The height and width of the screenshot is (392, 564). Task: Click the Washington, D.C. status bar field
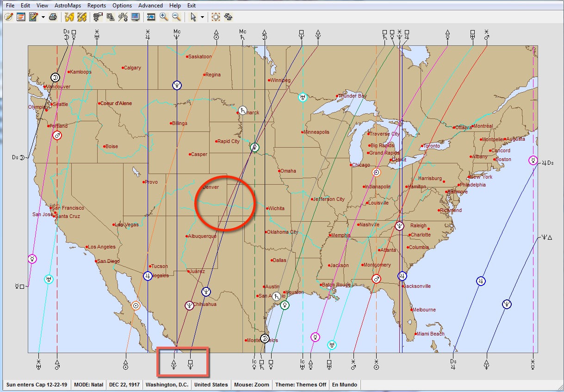point(167,385)
